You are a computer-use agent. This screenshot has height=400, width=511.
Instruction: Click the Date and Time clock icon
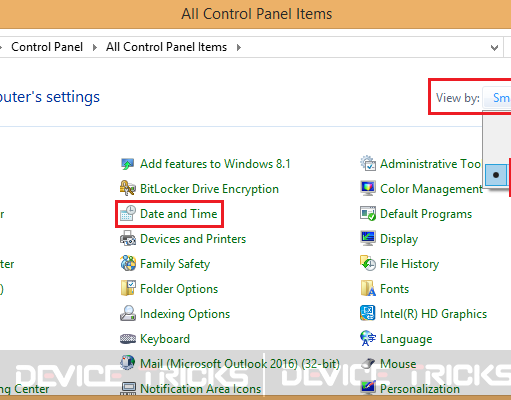click(128, 214)
